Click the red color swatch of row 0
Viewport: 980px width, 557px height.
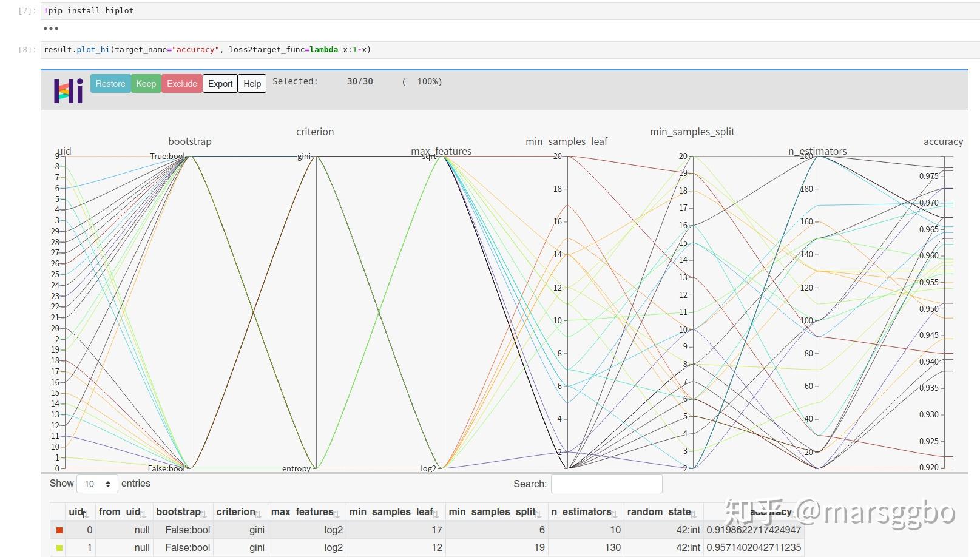click(59, 530)
